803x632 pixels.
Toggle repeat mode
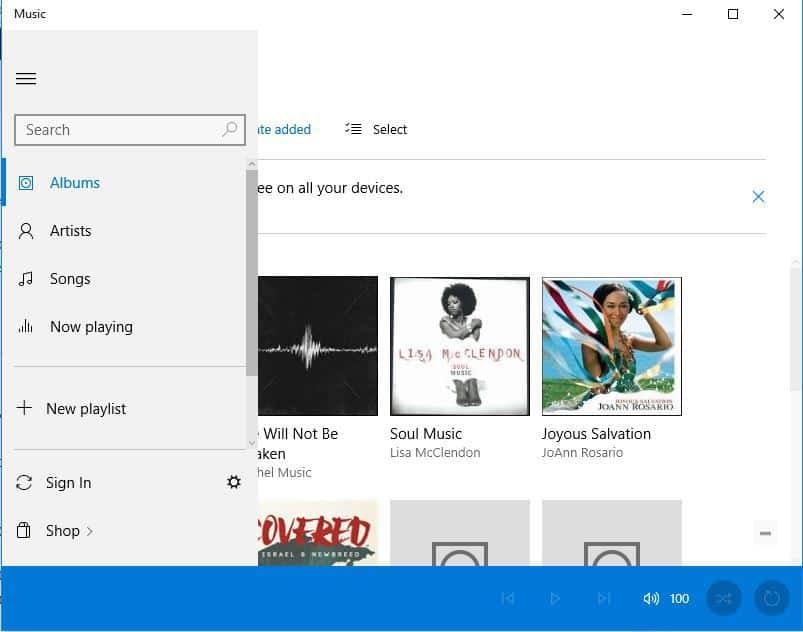pos(770,598)
